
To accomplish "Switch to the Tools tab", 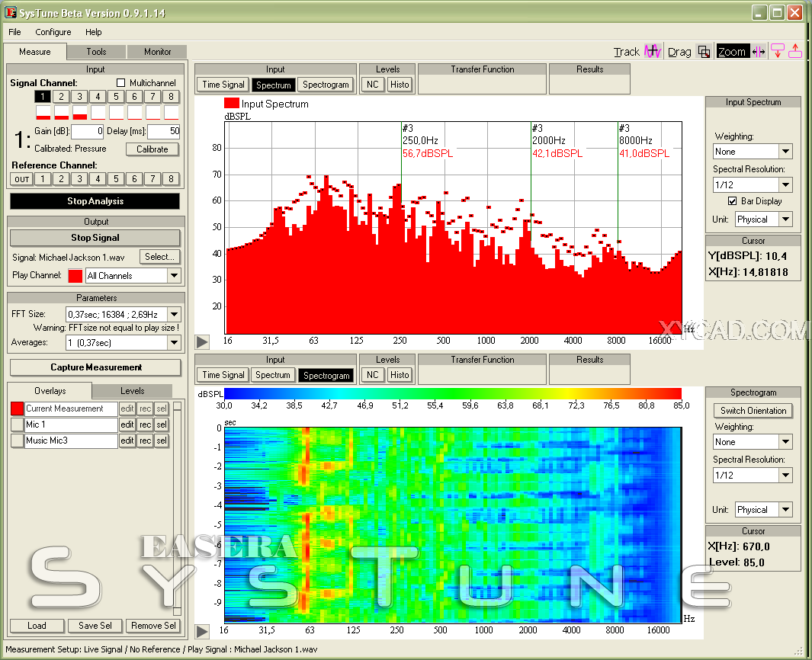I will 96,52.
